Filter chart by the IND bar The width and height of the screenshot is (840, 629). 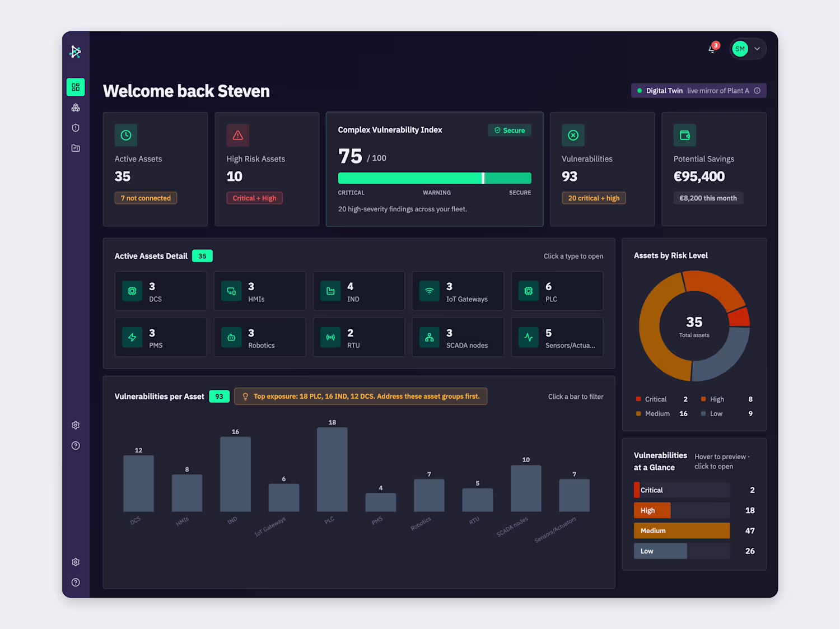(x=235, y=474)
